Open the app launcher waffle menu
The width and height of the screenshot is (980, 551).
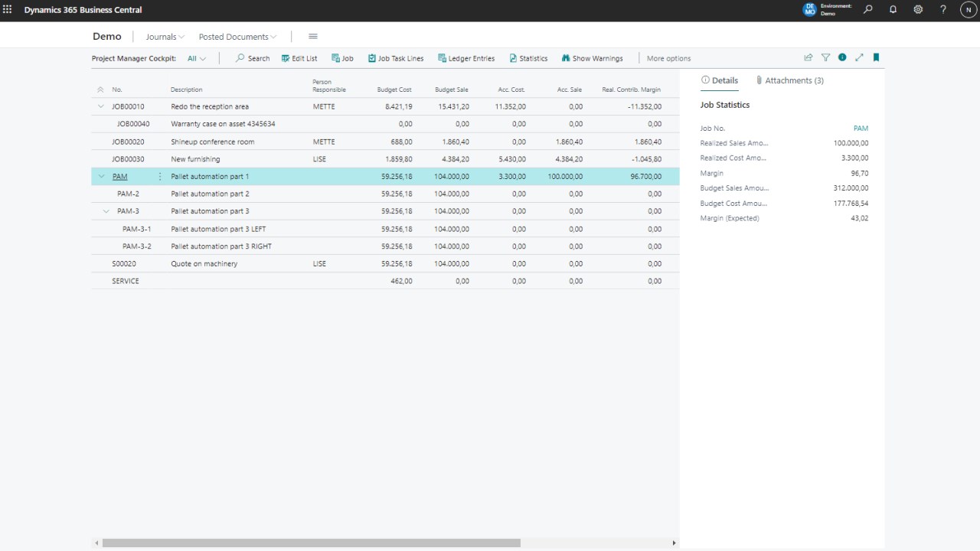pos(8,10)
